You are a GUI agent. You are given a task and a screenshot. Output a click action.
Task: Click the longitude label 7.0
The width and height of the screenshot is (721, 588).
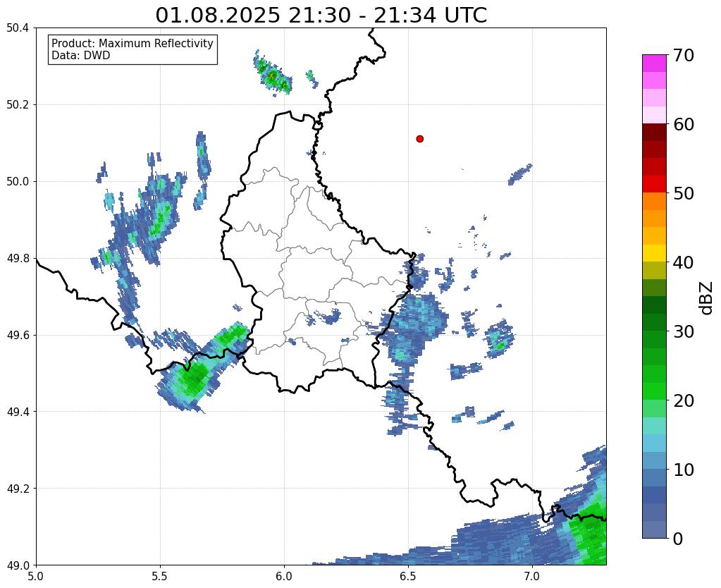coord(532,577)
